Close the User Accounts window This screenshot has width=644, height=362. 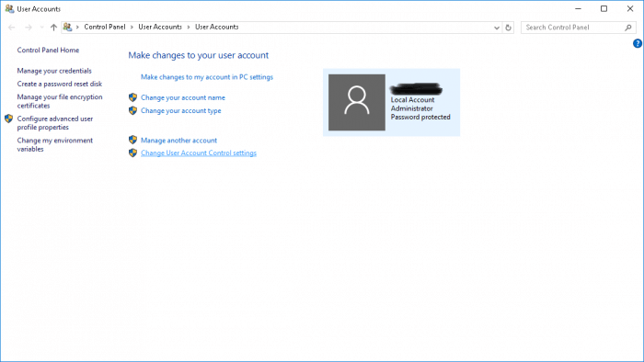coord(630,8)
